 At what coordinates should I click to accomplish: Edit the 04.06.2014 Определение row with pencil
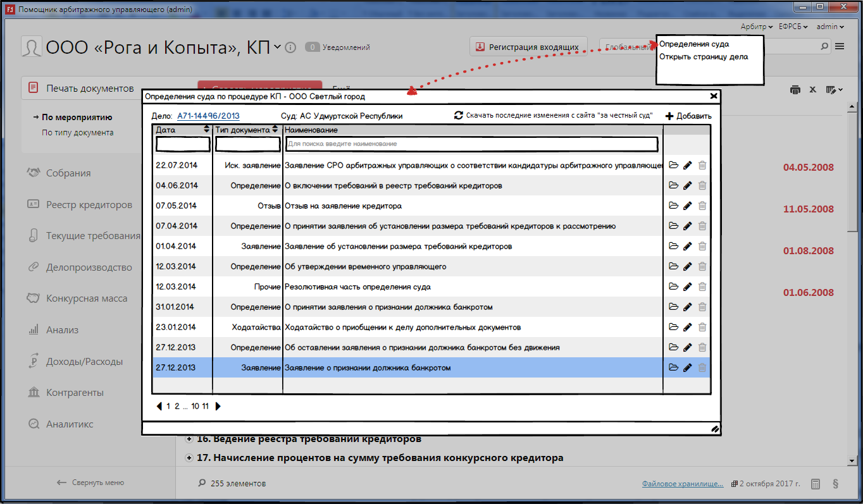pyautogui.click(x=688, y=186)
